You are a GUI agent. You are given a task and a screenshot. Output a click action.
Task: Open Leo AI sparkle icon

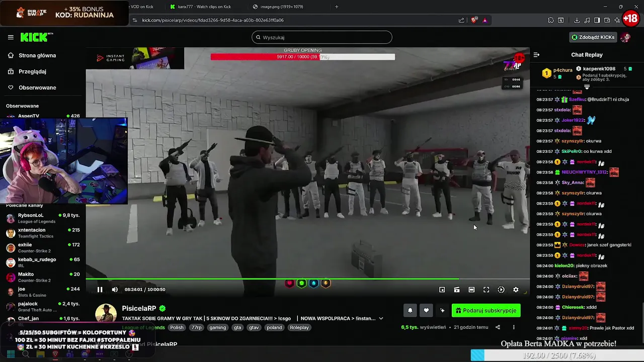[x=617, y=20]
